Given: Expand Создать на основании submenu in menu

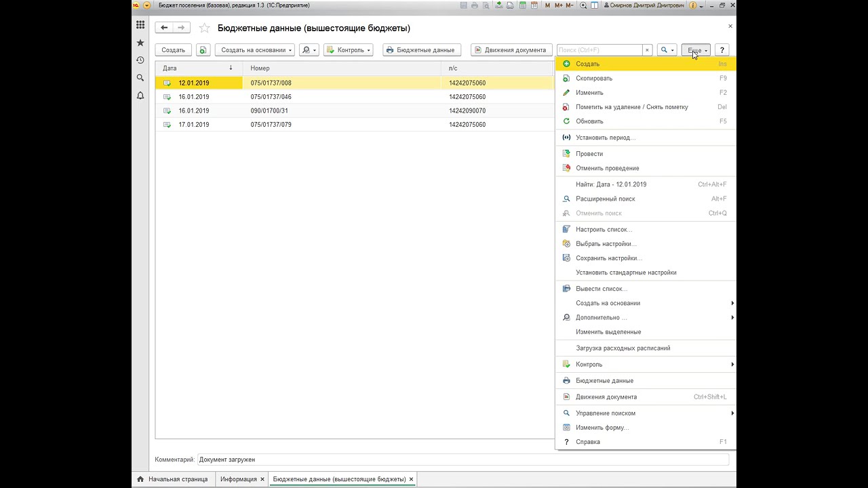Looking at the screenshot, I should pyautogui.click(x=645, y=303).
